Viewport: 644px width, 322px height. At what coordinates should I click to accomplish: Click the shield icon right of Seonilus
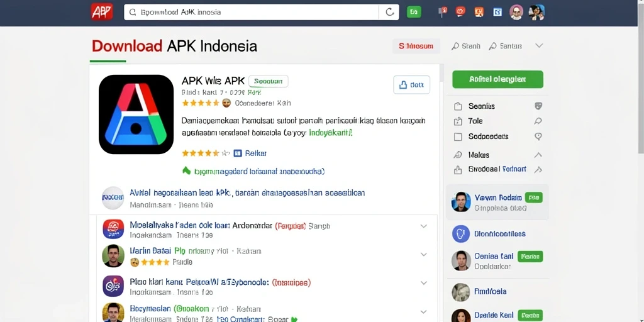[x=538, y=106]
